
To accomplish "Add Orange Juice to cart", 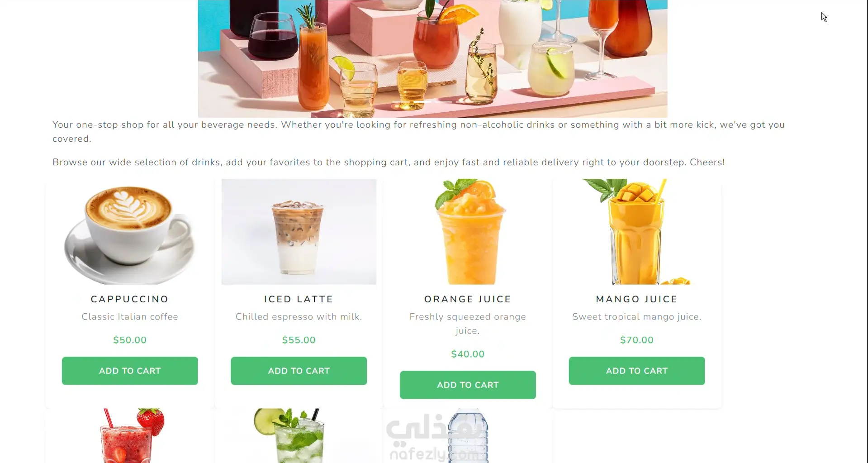I will (468, 385).
